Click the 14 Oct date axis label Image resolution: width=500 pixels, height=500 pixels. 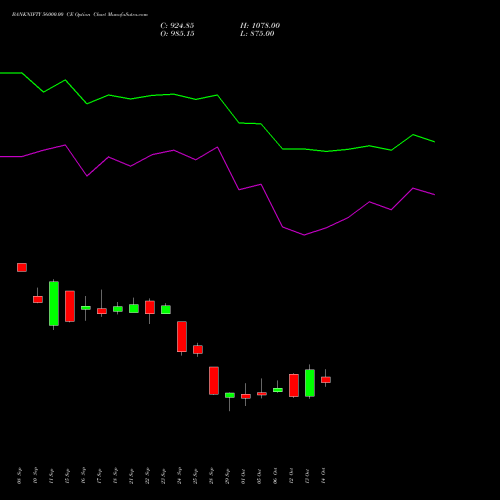[323, 476]
